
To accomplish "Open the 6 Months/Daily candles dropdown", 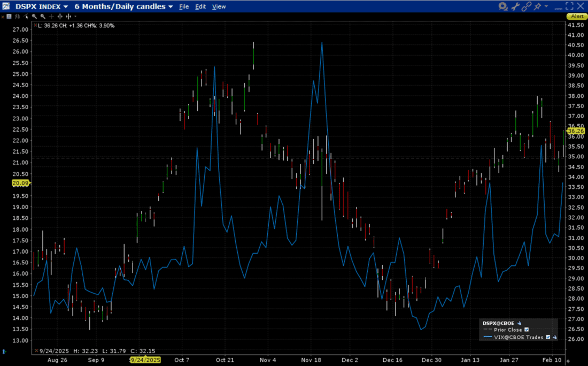I will point(171,6).
